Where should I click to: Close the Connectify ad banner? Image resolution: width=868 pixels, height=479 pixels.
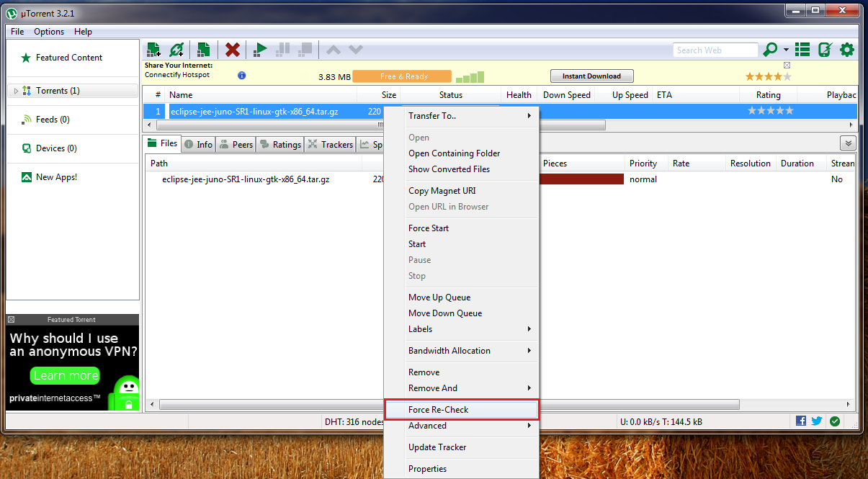[787, 66]
